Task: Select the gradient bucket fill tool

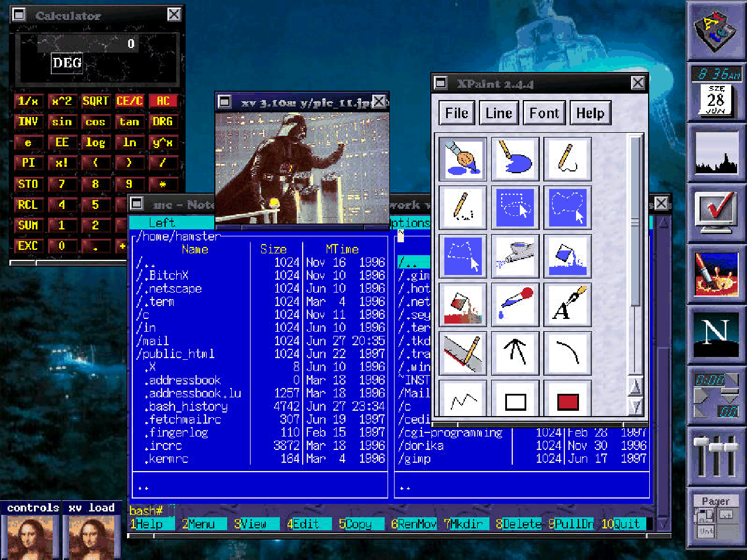Action: point(462,304)
